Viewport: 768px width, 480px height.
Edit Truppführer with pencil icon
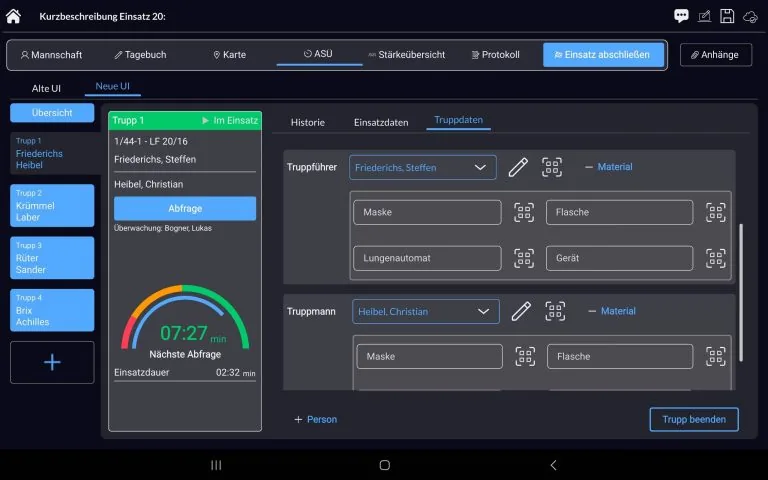pos(518,167)
